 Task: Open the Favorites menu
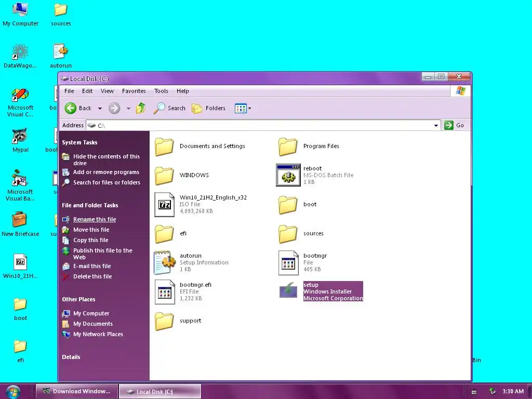point(134,91)
